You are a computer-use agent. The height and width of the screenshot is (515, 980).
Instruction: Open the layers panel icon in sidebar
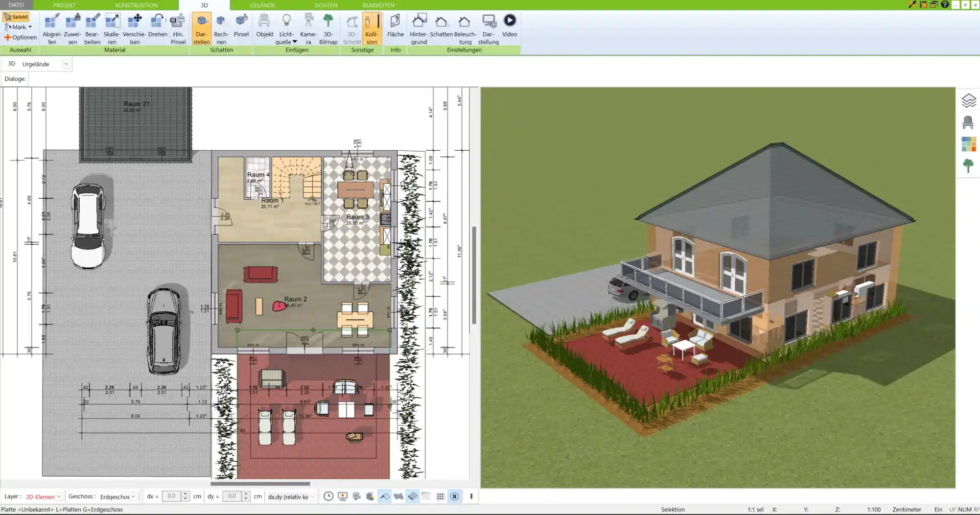tap(968, 101)
